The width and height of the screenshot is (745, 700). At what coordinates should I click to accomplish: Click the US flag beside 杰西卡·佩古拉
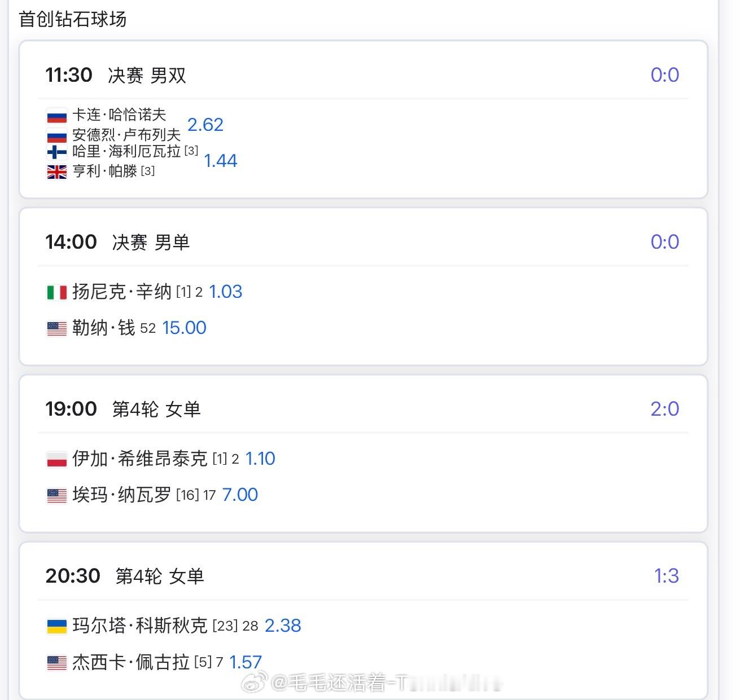(x=56, y=662)
